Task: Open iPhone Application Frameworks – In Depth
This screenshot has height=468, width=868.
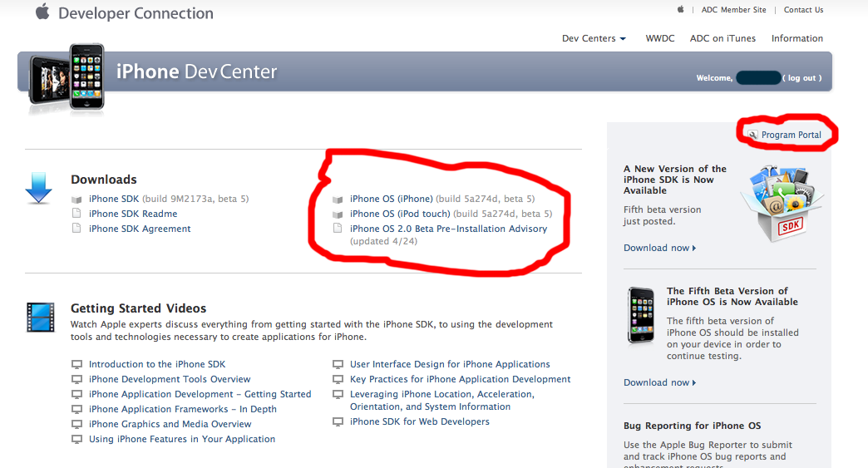Action: tap(183, 409)
